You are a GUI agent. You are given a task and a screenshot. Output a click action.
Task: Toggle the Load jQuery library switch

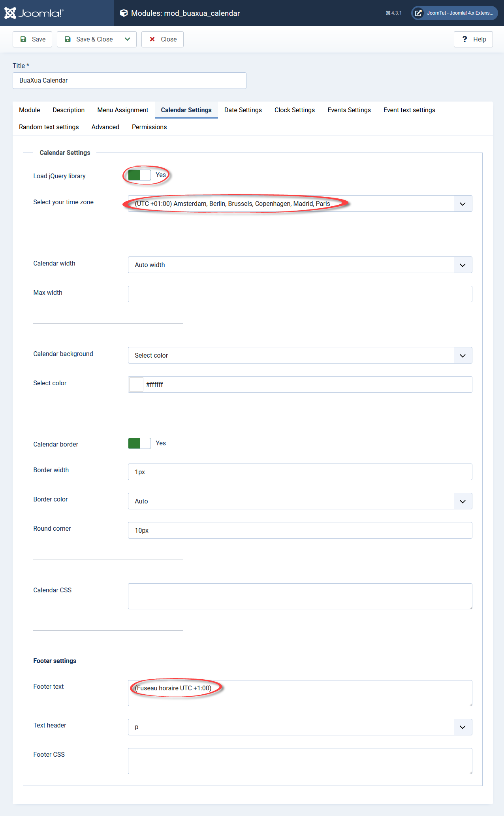(139, 175)
